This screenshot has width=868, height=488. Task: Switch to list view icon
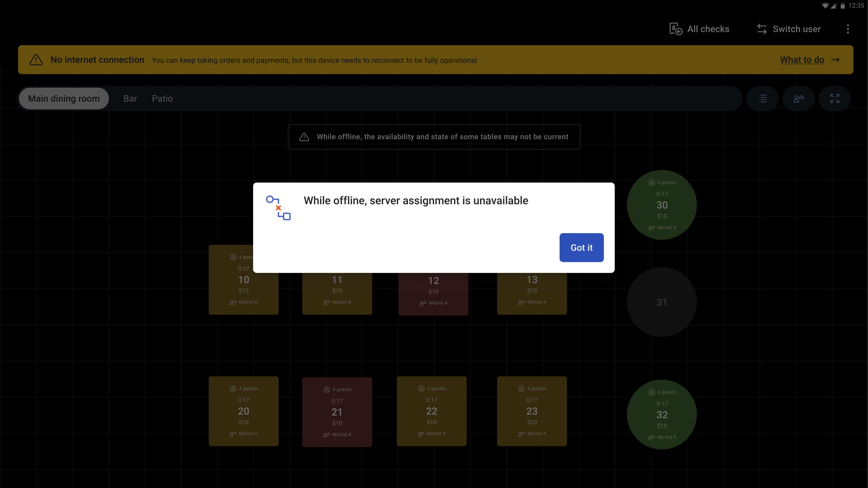pyautogui.click(x=762, y=99)
